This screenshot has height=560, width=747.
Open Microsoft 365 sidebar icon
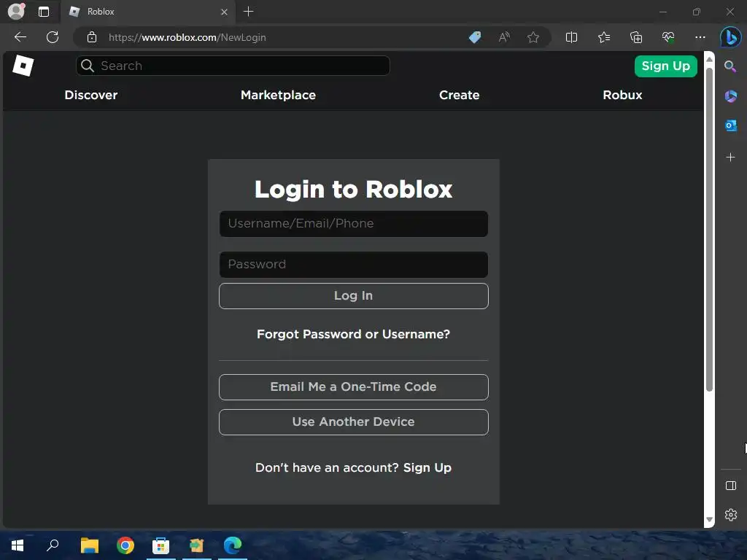coord(730,96)
